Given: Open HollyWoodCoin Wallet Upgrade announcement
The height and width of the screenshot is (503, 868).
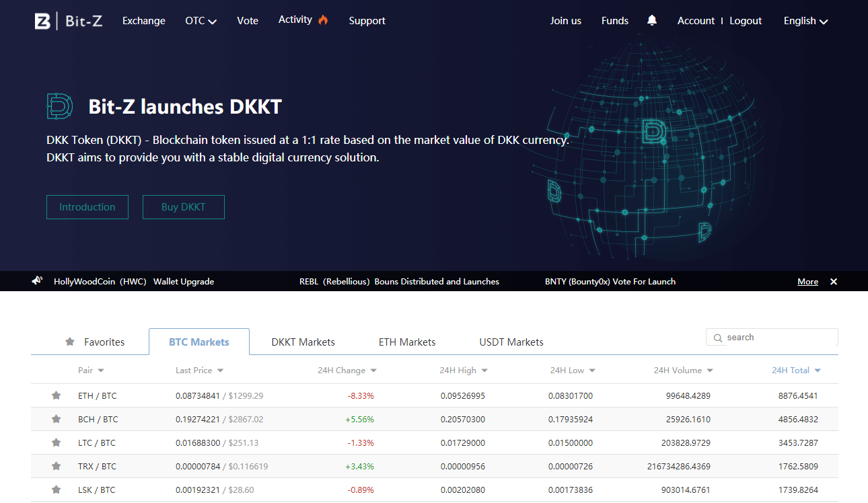Looking at the screenshot, I should (134, 282).
